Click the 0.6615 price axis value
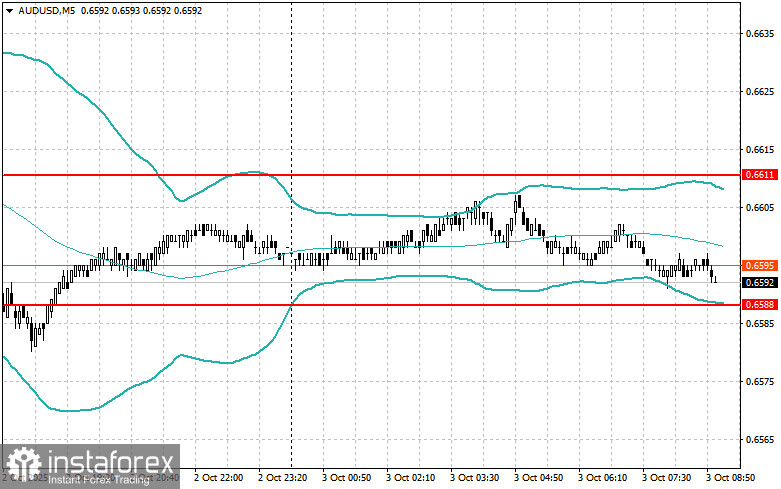The height and width of the screenshot is (489, 781). (x=760, y=149)
